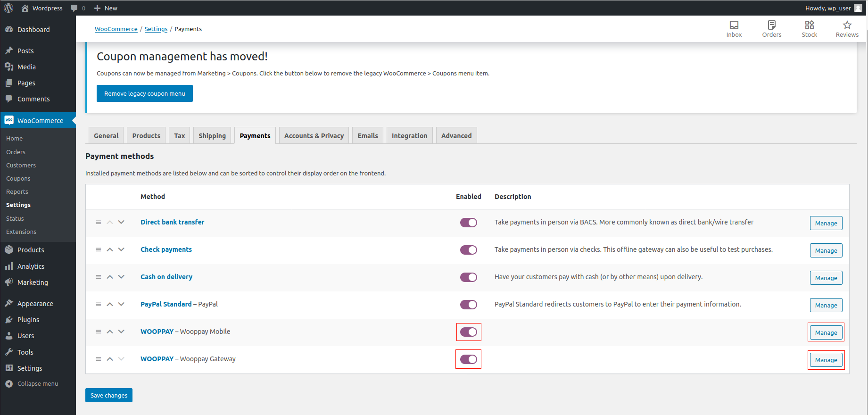Image resolution: width=868 pixels, height=415 pixels.
Task: Open the Reviews activity panel
Action: click(x=847, y=29)
